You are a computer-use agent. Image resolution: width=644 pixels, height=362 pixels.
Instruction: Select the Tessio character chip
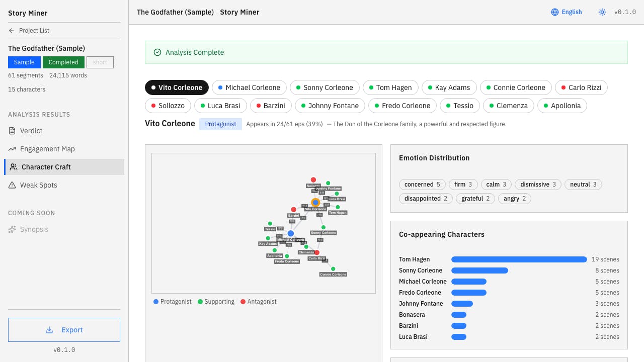460,106
